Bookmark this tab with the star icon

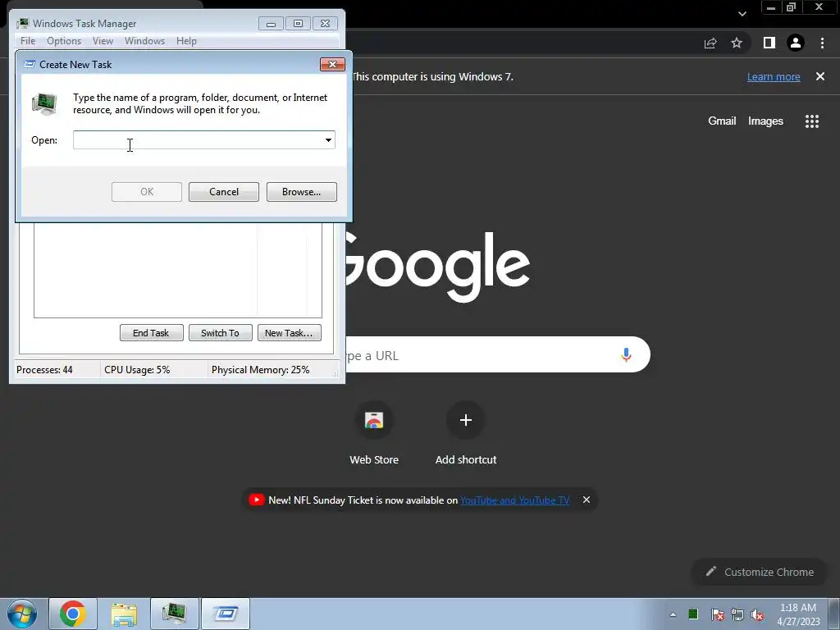pyautogui.click(x=737, y=43)
